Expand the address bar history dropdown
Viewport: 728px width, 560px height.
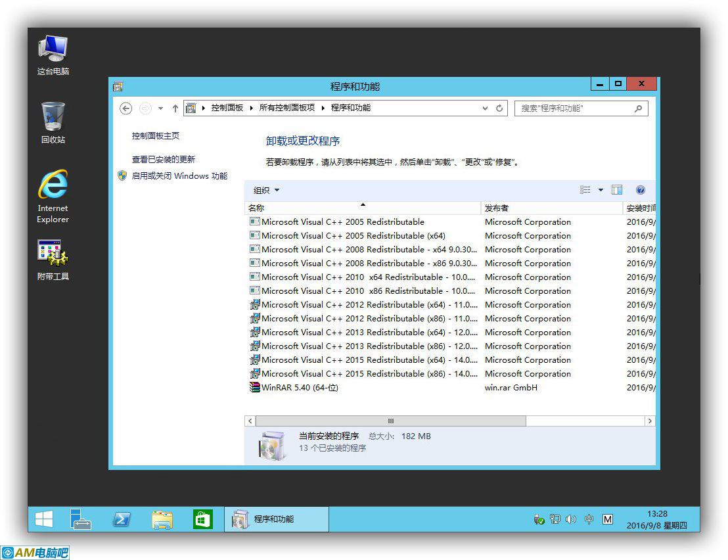(485, 108)
